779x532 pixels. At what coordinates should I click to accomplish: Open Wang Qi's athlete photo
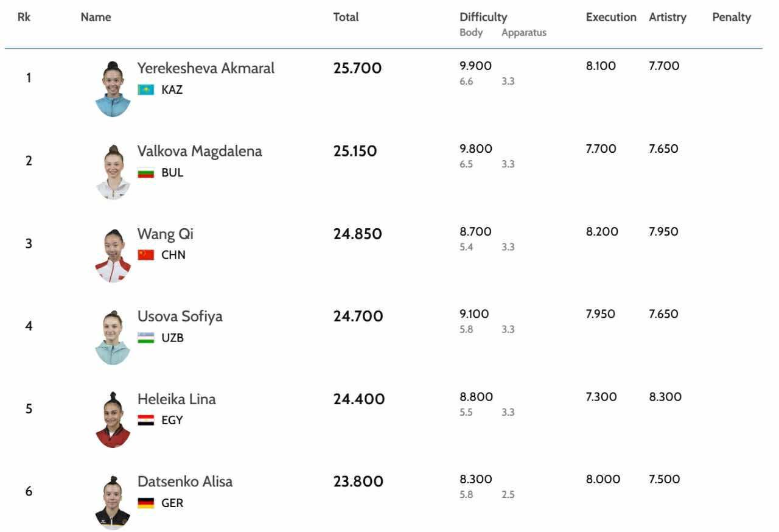(113, 255)
